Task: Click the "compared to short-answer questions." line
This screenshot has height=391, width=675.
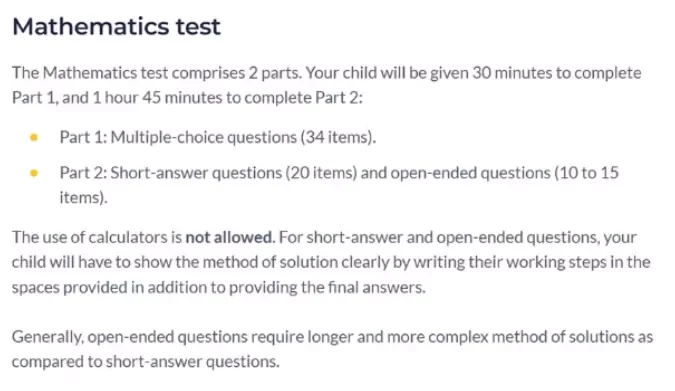Action: 146,362
